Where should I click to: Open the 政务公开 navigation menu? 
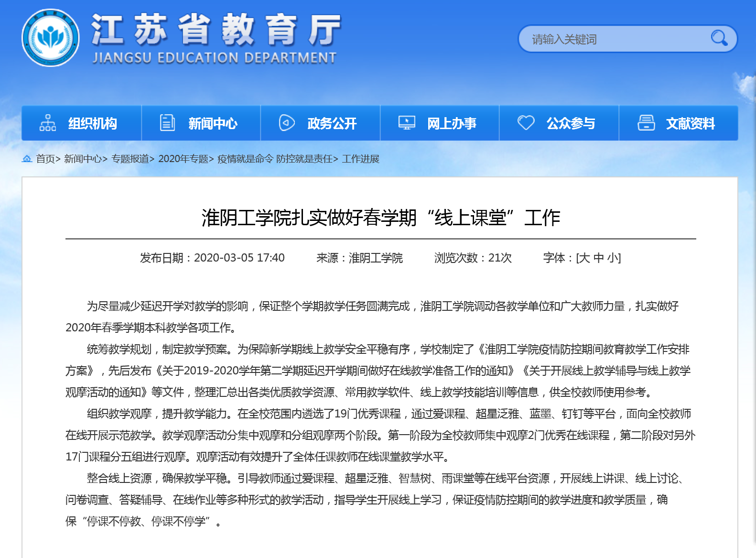[332, 123]
